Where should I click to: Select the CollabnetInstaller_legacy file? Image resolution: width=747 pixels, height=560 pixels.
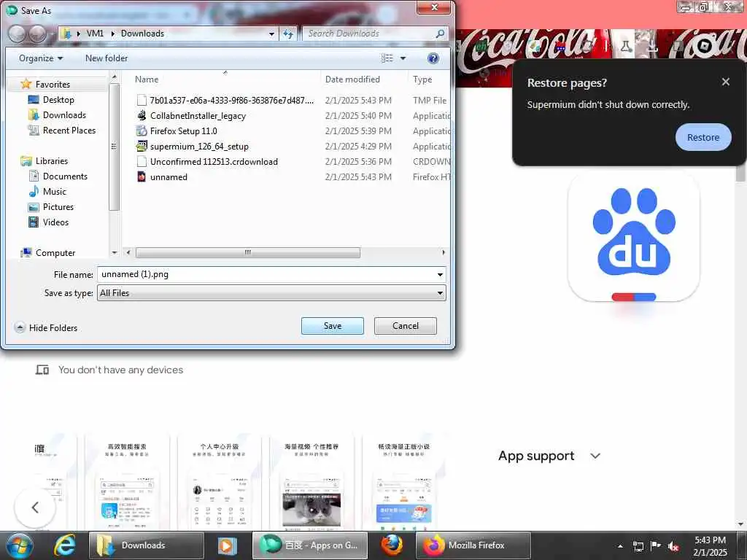(x=198, y=116)
